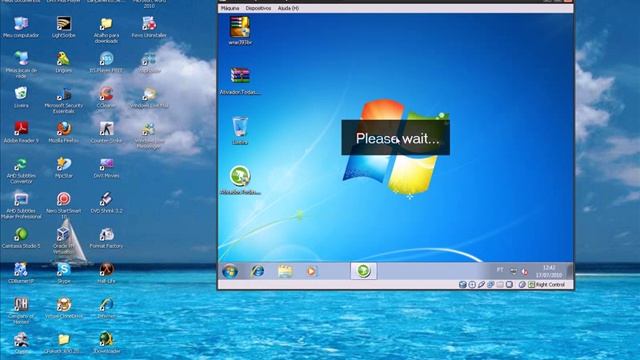Launch Windows Media Player from VM taskbar
This screenshot has height=360, width=640.
click(311, 271)
